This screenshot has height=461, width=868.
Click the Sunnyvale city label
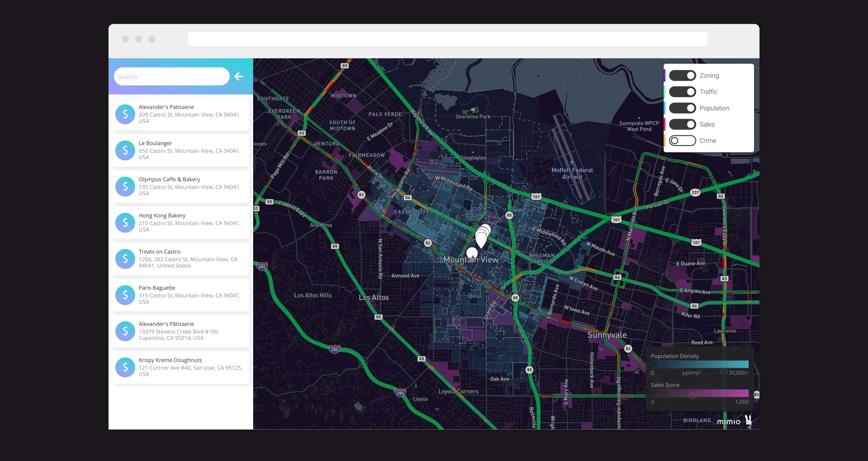point(607,335)
